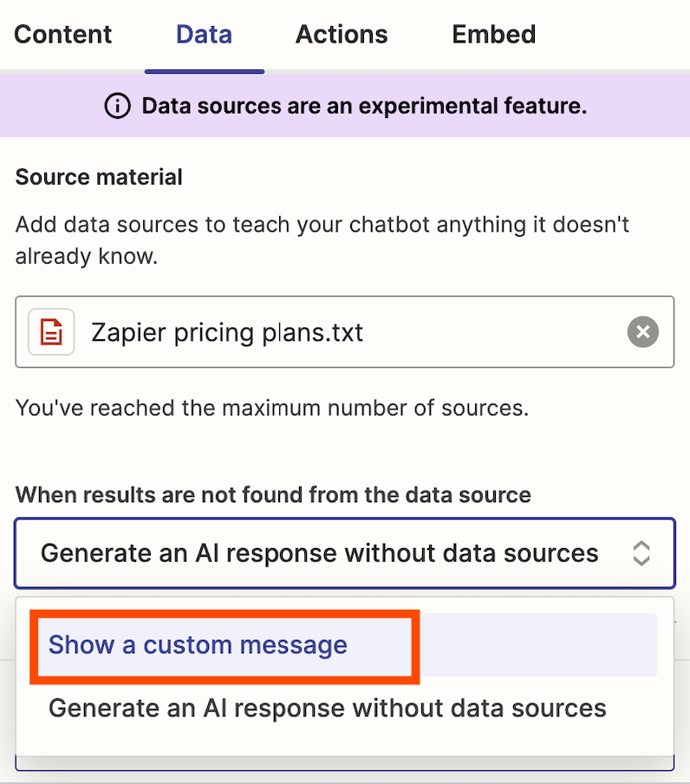Select the Data tab
This screenshot has height=784, width=690.
(204, 35)
